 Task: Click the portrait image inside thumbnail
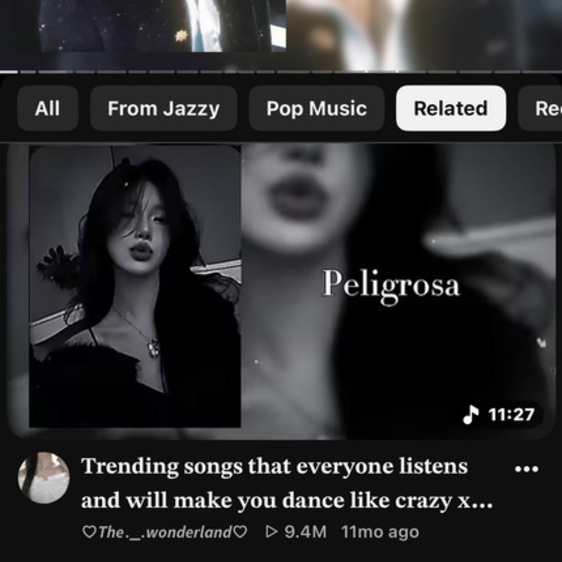point(135,286)
